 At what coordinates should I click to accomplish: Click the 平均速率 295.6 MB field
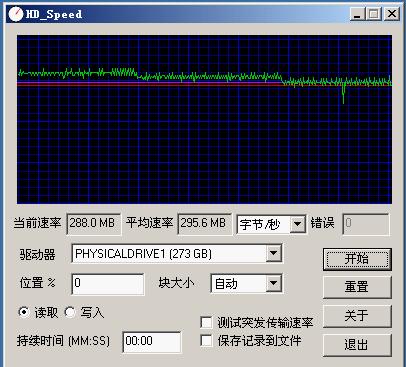(204, 224)
